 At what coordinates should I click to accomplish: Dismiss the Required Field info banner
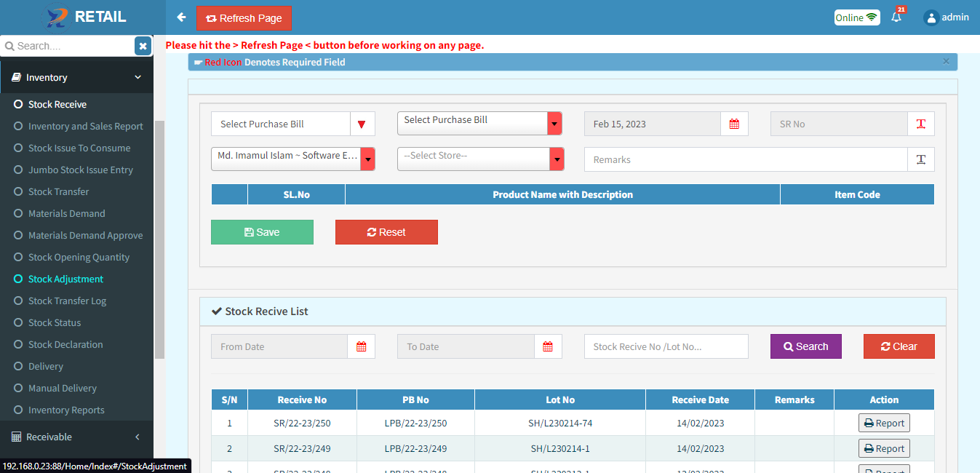click(x=946, y=62)
